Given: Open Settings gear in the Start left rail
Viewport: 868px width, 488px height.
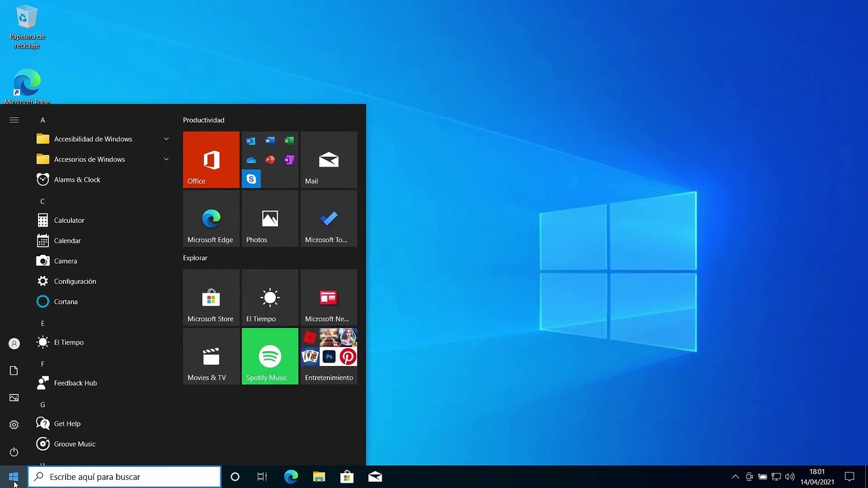Looking at the screenshot, I should tap(14, 425).
